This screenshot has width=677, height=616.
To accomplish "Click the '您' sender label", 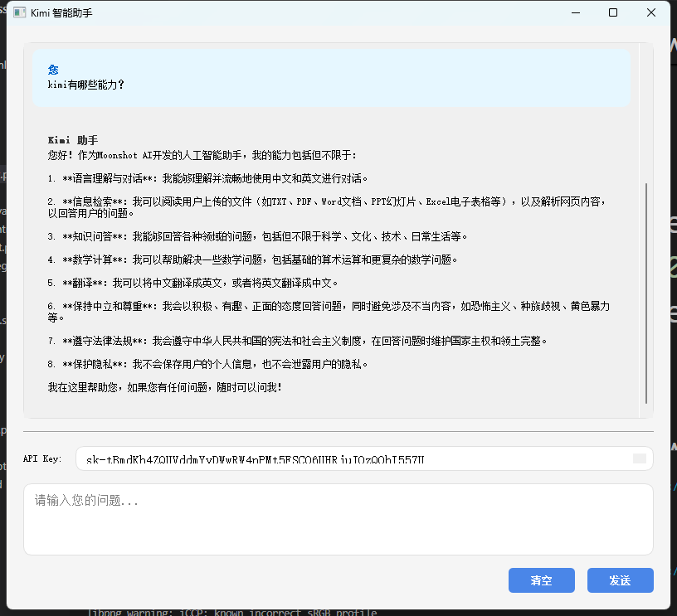I will coord(53,70).
